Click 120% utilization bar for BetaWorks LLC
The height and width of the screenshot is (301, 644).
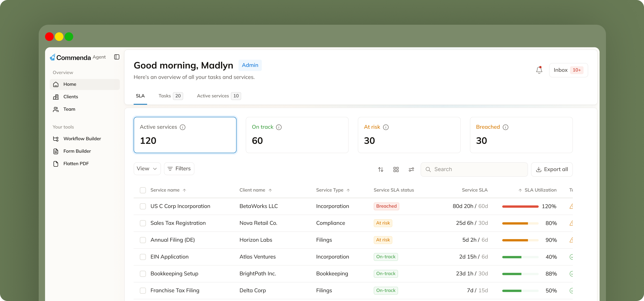pyautogui.click(x=520, y=206)
